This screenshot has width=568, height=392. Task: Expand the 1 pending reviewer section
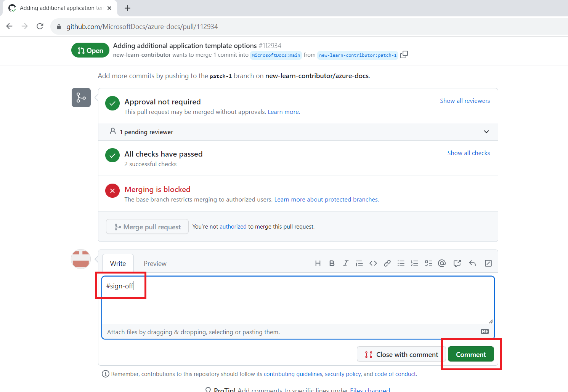pos(486,131)
